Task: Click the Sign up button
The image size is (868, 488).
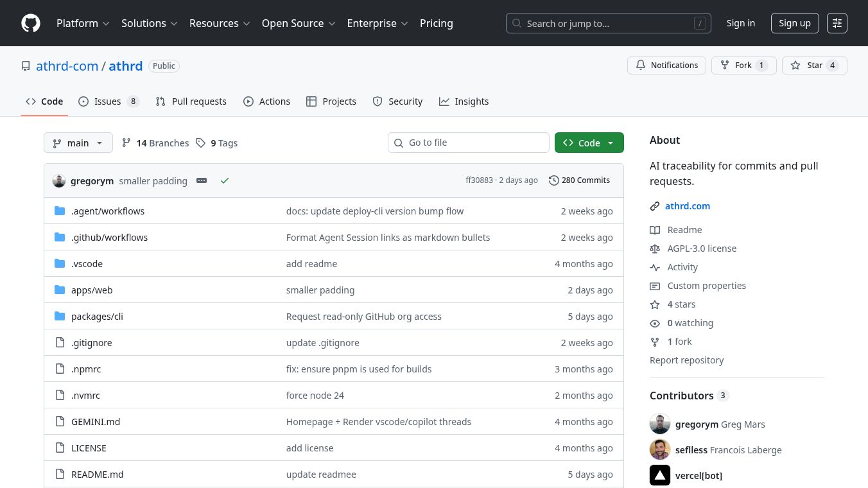Action: tap(794, 23)
